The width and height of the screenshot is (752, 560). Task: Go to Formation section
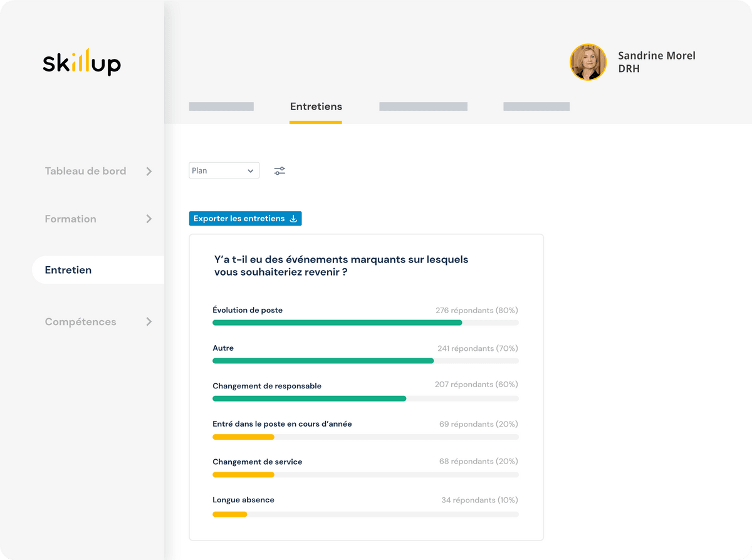tap(70, 219)
